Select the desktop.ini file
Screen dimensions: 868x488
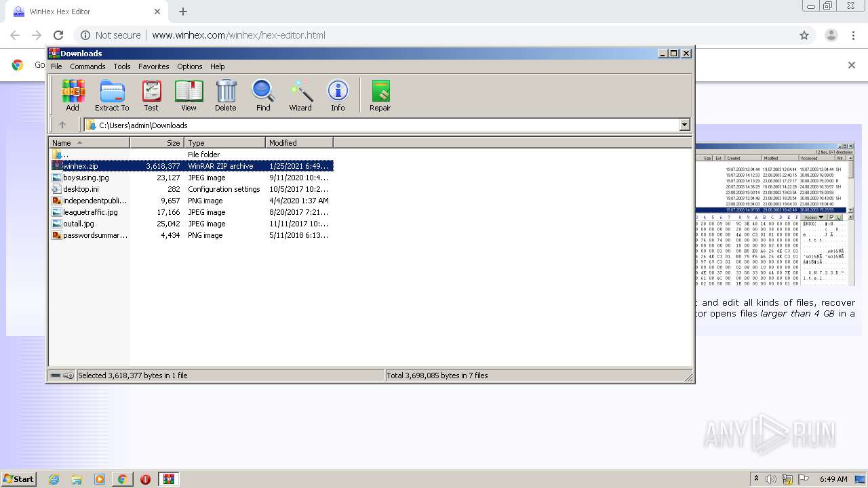pos(192,189)
